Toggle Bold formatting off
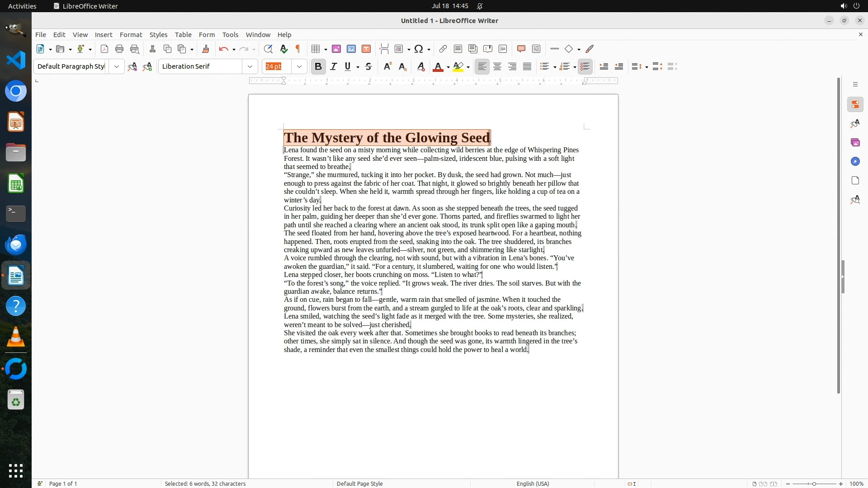This screenshot has width=868, height=488. pyautogui.click(x=318, y=67)
